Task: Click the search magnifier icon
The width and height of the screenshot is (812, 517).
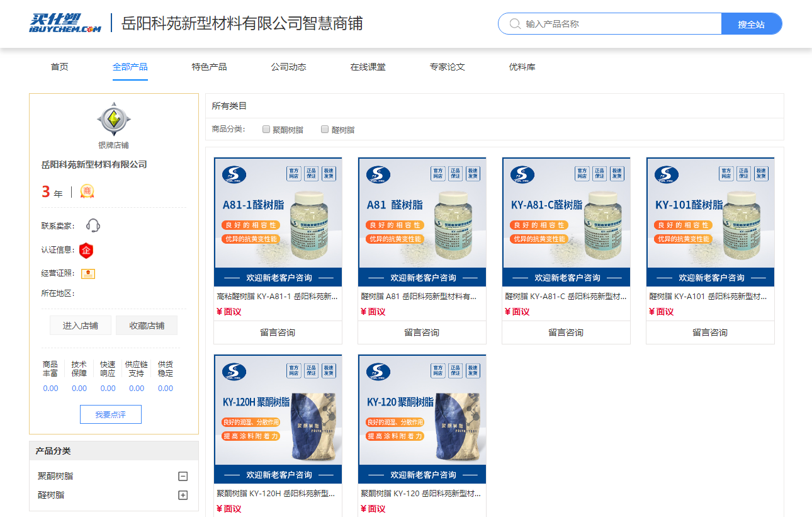Action: [x=514, y=24]
